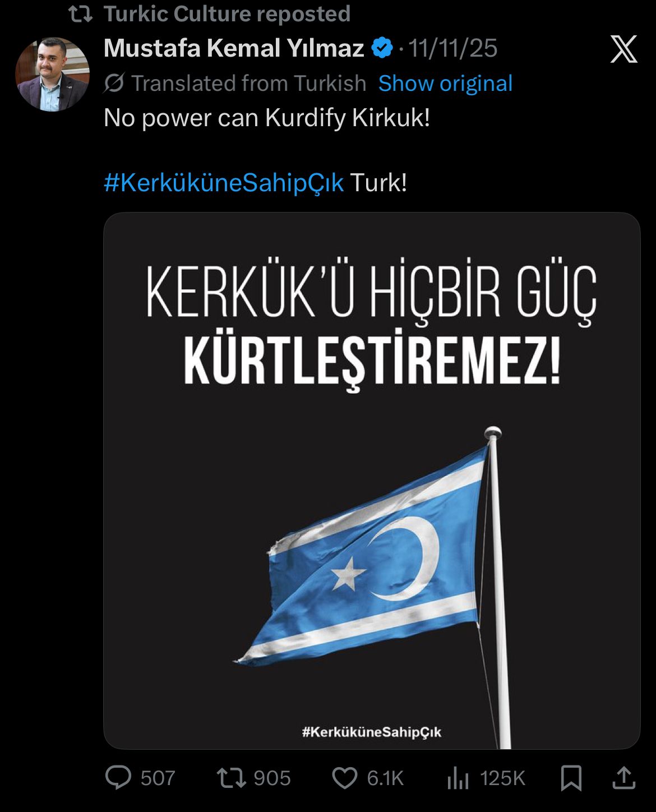Open the author's profile picture
656x812 pixels.
click(x=52, y=74)
